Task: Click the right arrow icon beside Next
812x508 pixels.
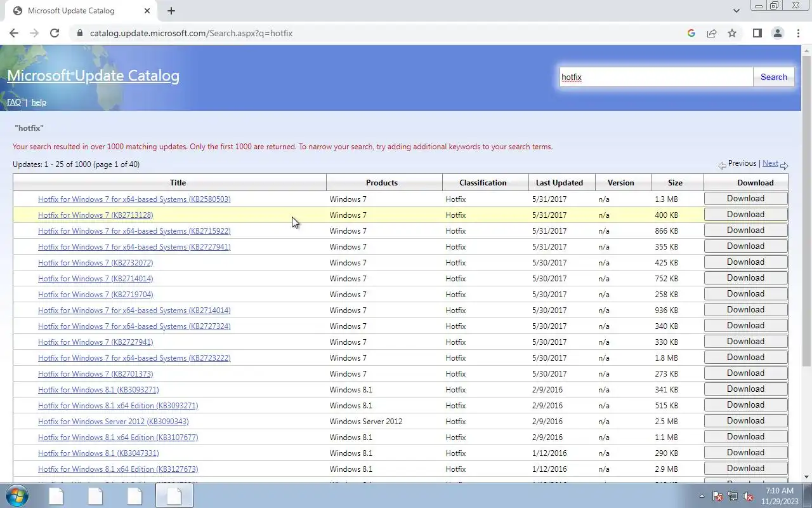Action: click(x=784, y=165)
